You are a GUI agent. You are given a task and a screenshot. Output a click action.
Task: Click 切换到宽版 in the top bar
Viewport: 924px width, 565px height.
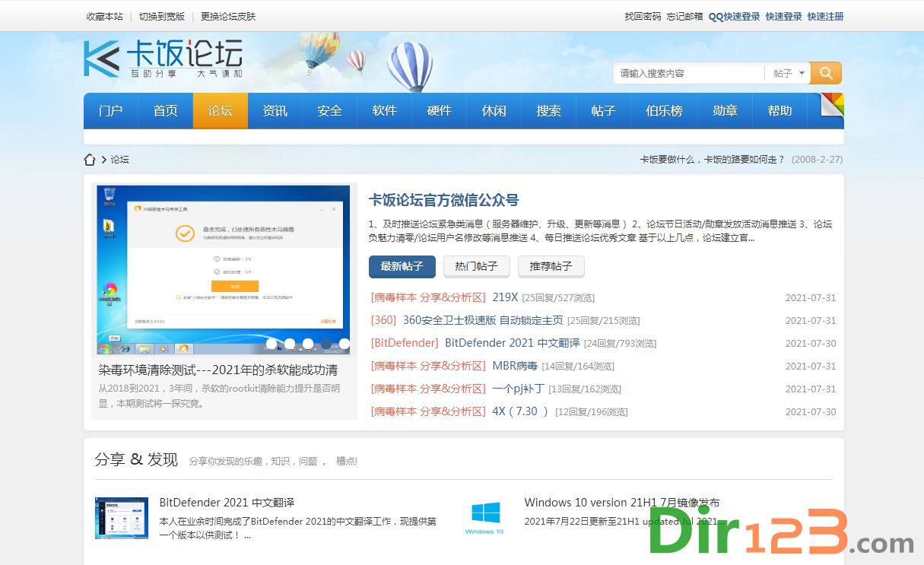[x=162, y=16]
